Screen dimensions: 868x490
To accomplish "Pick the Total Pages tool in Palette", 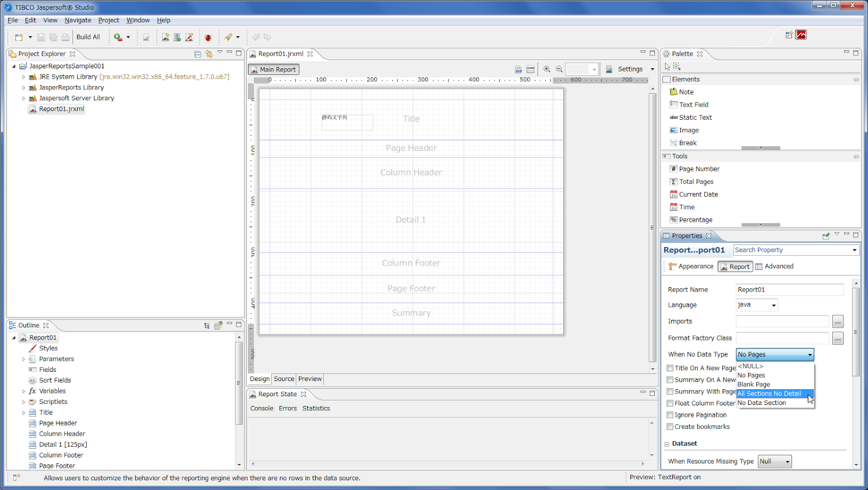I will (x=691, y=182).
